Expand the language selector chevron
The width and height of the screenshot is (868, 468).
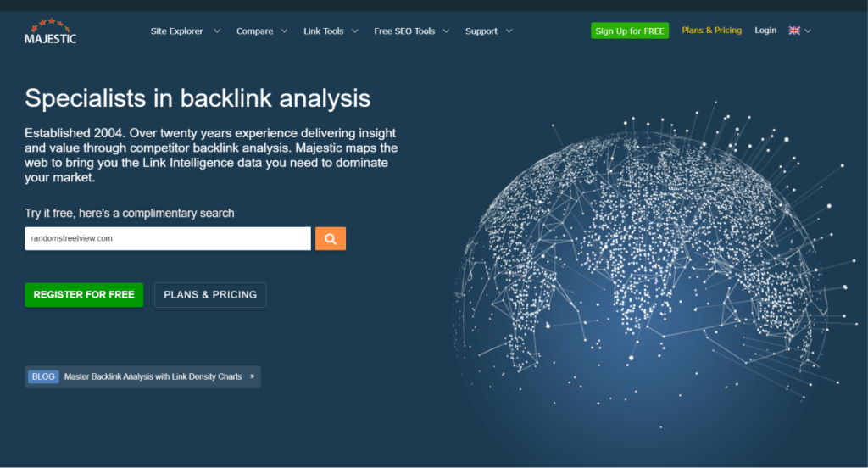coord(808,31)
